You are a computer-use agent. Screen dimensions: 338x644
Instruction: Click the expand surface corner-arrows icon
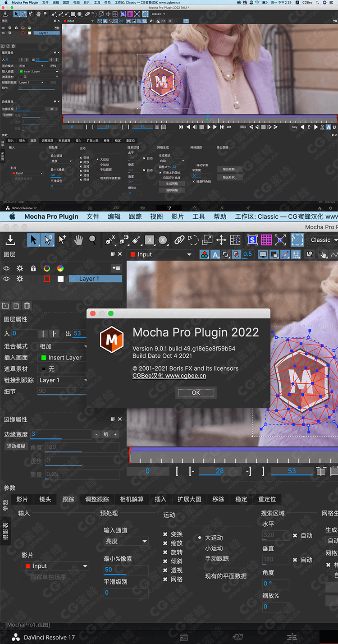(x=280, y=240)
